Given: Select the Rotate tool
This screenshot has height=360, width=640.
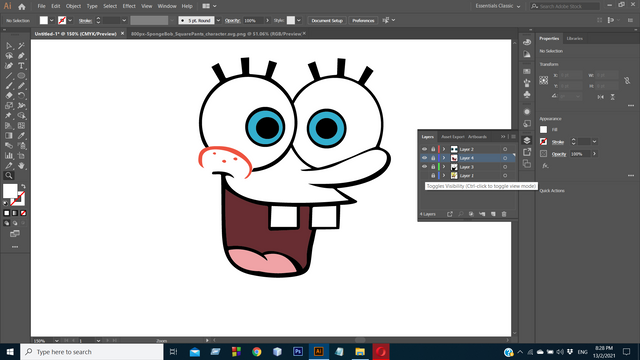Looking at the screenshot, I should pyautogui.click(x=21, y=96).
